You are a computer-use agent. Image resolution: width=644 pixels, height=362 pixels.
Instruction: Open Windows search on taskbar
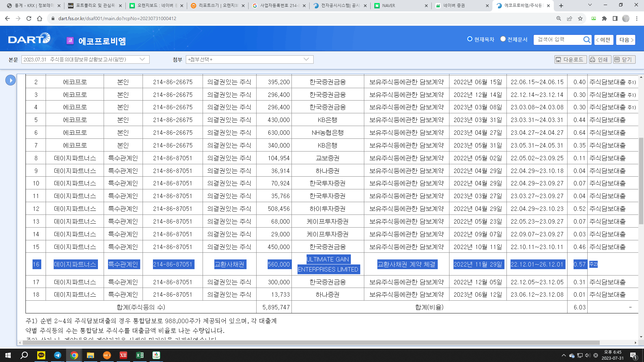[x=24, y=355]
